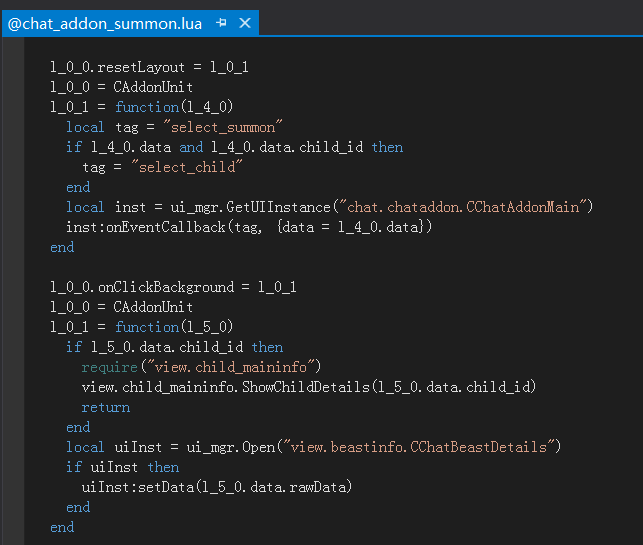Click the "select_child" string literal

click(187, 167)
